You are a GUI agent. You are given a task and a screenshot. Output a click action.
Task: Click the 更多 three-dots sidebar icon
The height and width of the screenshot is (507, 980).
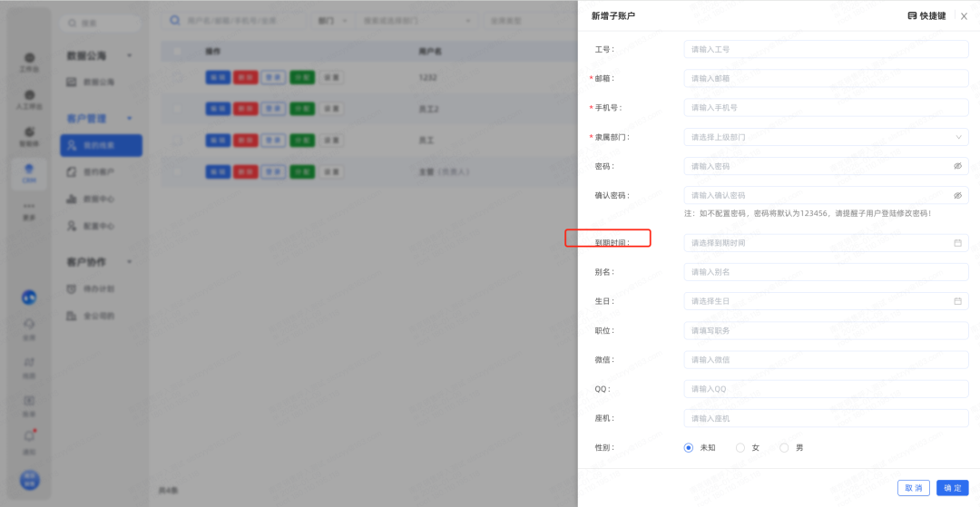[x=29, y=207]
